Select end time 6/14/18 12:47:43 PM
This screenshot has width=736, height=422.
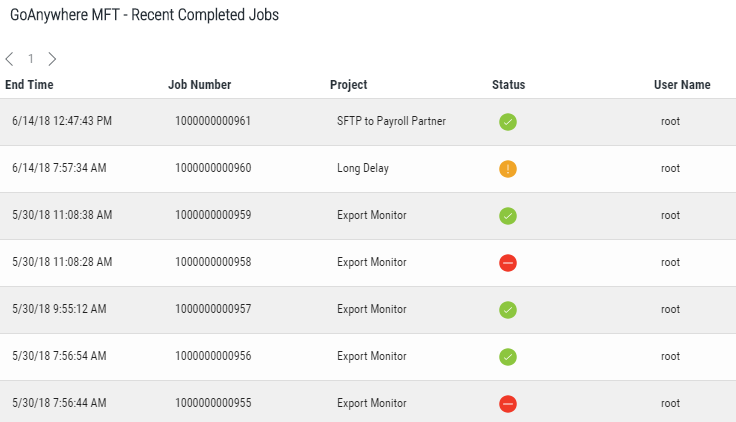coord(62,121)
